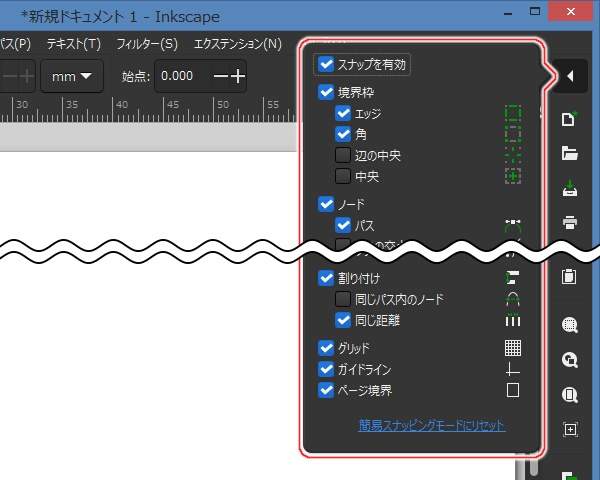
Task: Collapse snapping popup with arrow button
Action: point(570,76)
